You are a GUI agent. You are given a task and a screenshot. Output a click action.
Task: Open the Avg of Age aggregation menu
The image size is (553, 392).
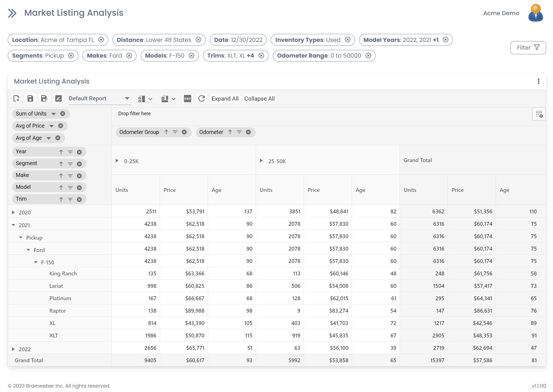(49, 138)
